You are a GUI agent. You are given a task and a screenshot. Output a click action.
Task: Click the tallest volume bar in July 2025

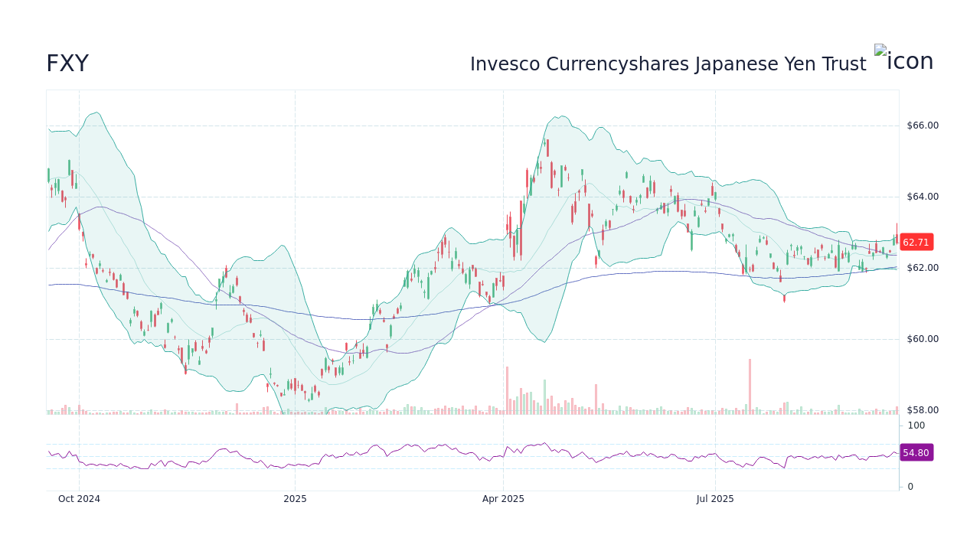[x=750, y=386]
